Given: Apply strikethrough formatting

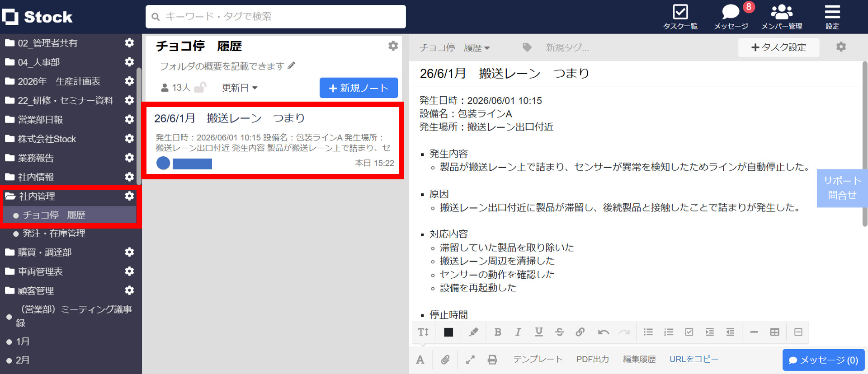Looking at the screenshot, I should tap(559, 332).
